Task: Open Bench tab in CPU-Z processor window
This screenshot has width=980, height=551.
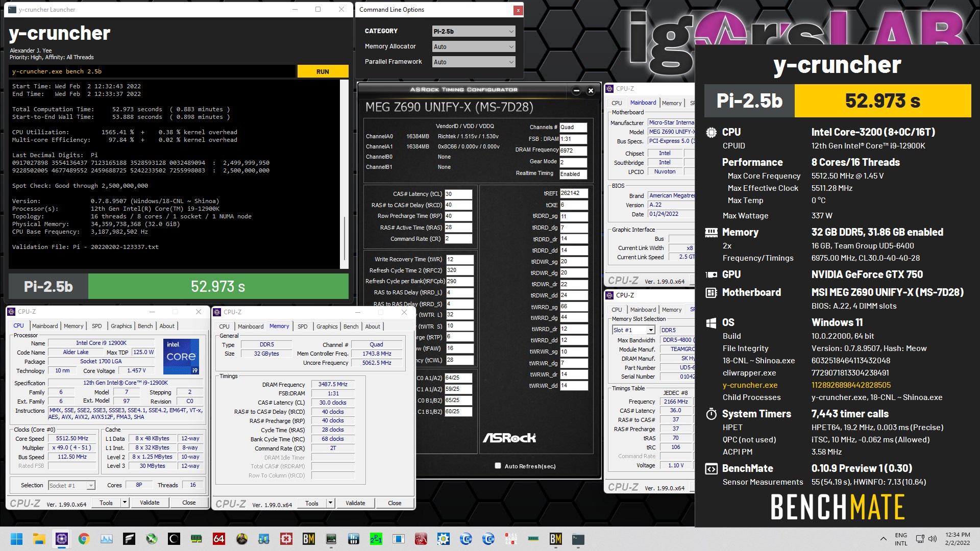Action: pyautogui.click(x=145, y=326)
